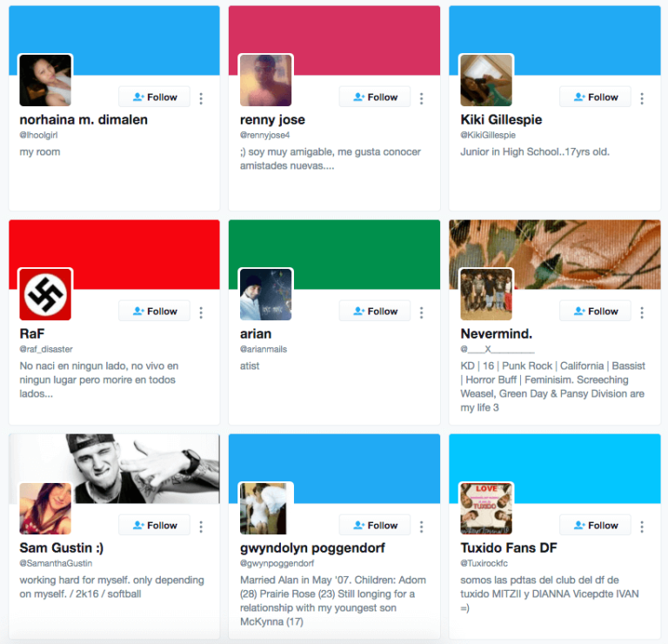The width and height of the screenshot is (668, 644).
Task: Open more options for Tuxido Fans DF
Action: point(642,527)
